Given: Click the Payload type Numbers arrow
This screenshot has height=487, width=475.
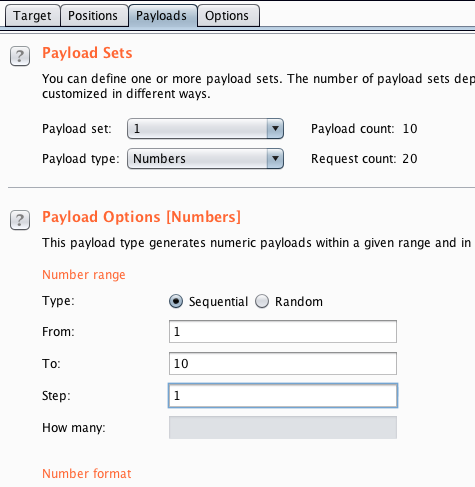Looking at the screenshot, I should click(x=275, y=159).
